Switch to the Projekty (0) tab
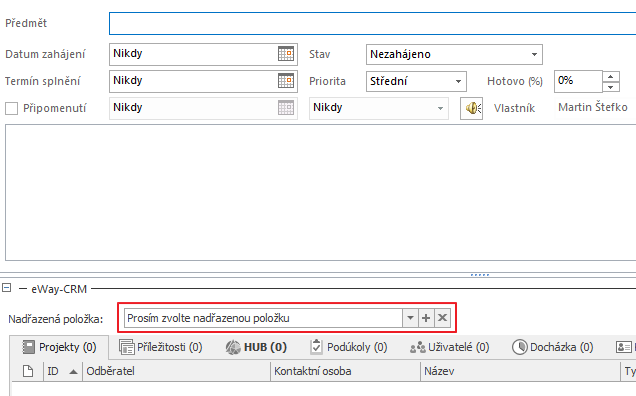 59,347
